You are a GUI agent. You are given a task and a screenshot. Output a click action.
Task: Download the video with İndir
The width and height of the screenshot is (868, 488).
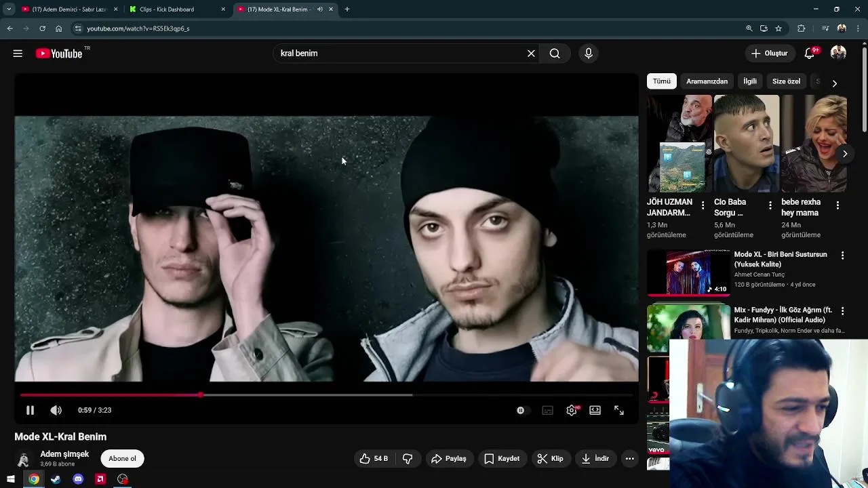(x=595, y=459)
